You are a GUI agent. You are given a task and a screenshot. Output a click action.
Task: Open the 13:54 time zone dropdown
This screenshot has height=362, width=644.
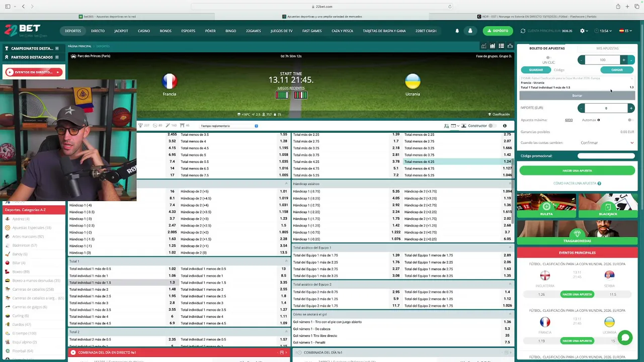tap(603, 31)
